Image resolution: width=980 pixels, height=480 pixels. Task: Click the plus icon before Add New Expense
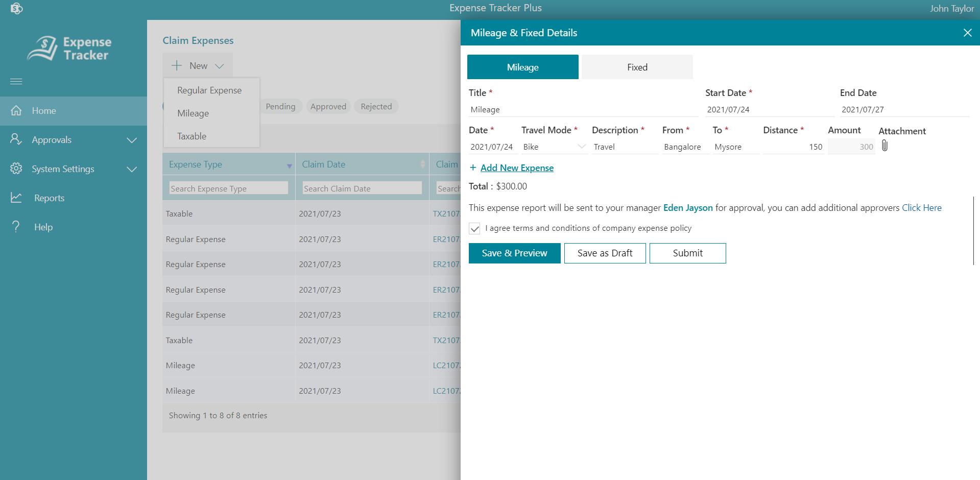tap(473, 167)
